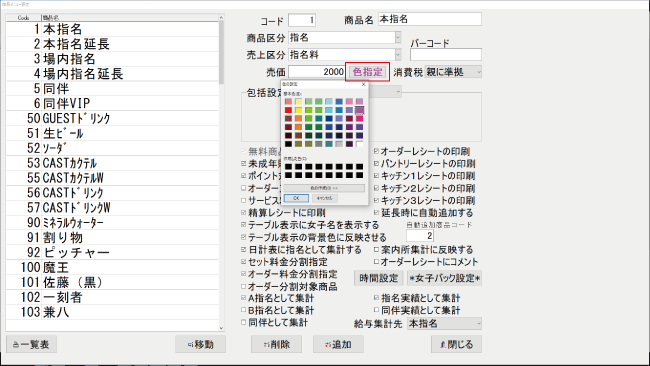Toggle A指名として集計 checkbox
Image resolution: width=650 pixels, height=366 pixels.
(x=244, y=298)
